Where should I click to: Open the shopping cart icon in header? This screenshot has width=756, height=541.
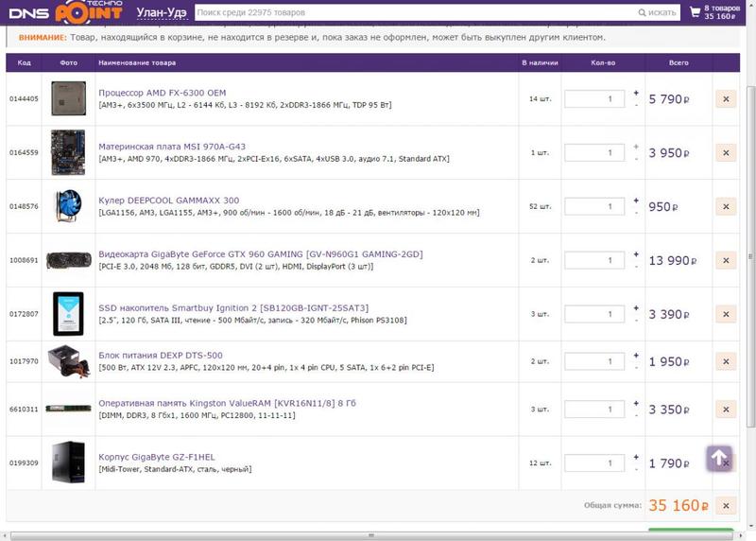click(x=696, y=12)
